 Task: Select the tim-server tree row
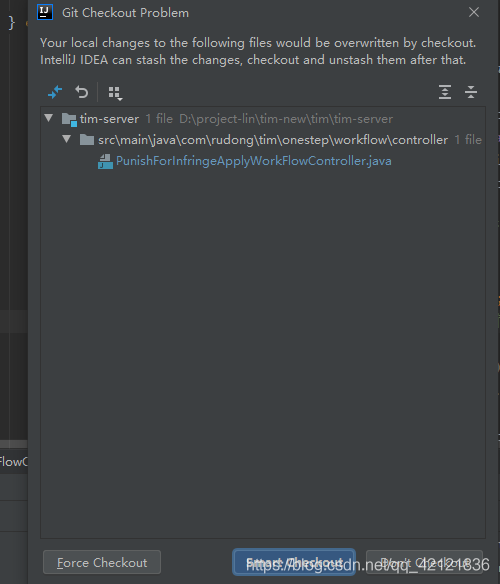click(x=263, y=119)
